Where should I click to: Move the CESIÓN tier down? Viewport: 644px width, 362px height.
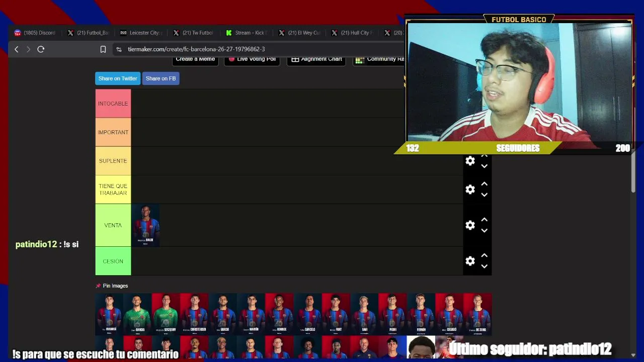(484, 267)
